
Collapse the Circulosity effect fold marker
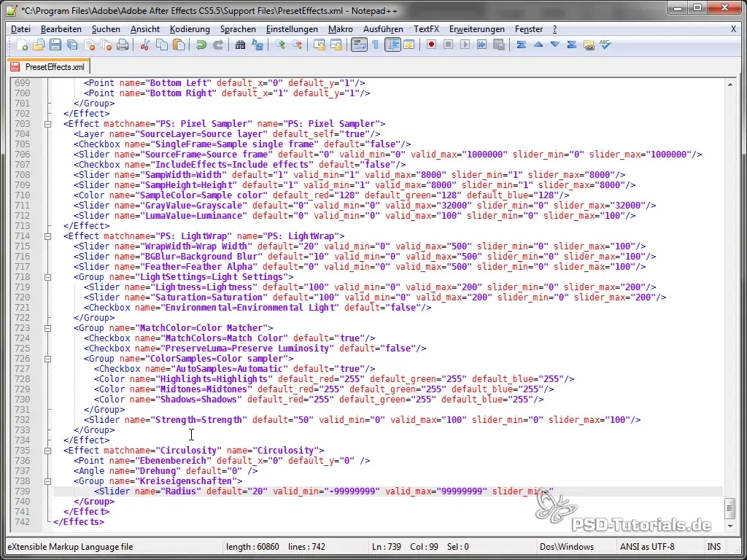coord(47,451)
